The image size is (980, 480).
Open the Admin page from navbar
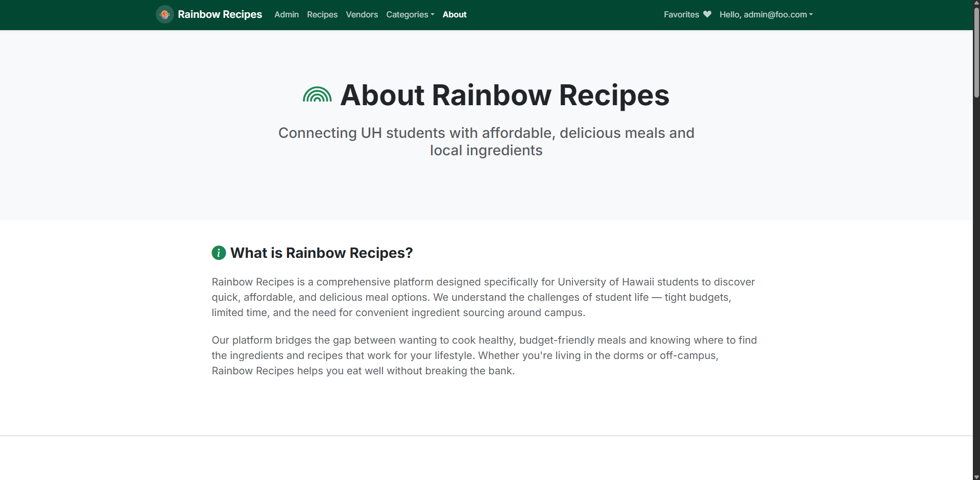point(286,14)
